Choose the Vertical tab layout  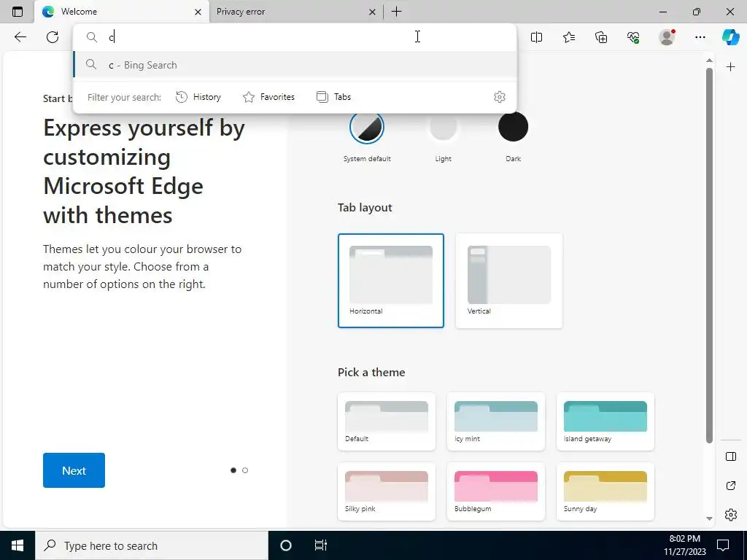(x=508, y=281)
